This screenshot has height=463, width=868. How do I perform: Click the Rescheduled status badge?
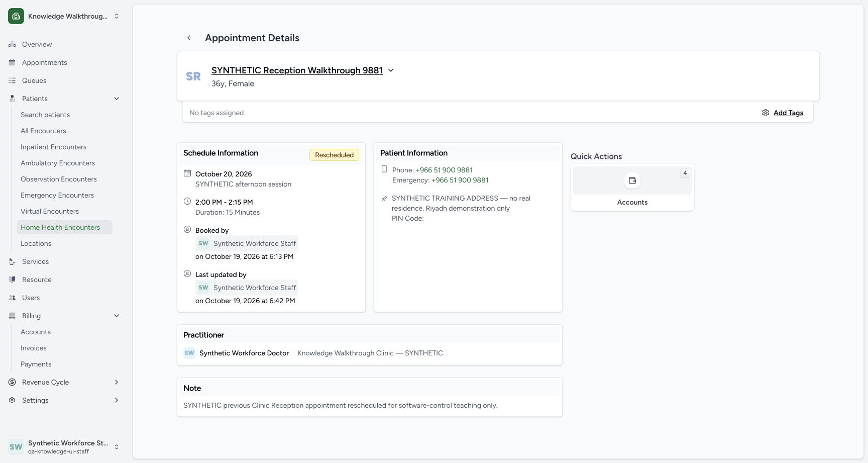[x=334, y=155]
